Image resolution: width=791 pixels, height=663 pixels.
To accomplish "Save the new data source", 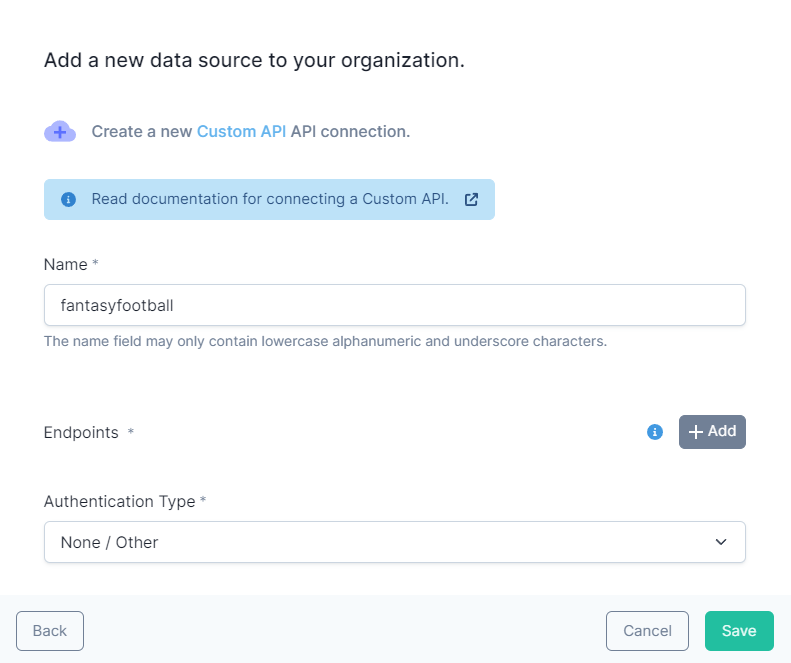I will [x=739, y=631].
